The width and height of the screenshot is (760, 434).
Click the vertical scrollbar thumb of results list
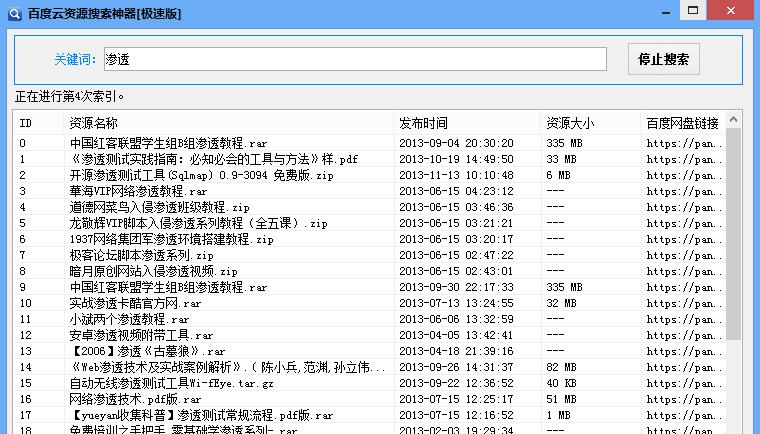[x=733, y=234]
